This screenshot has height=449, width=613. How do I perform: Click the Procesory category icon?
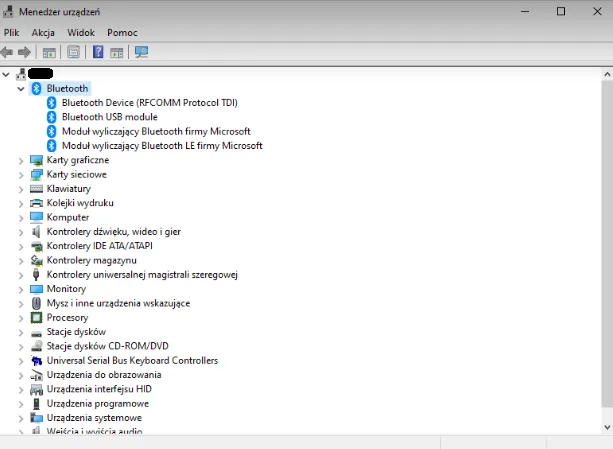click(37, 317)
